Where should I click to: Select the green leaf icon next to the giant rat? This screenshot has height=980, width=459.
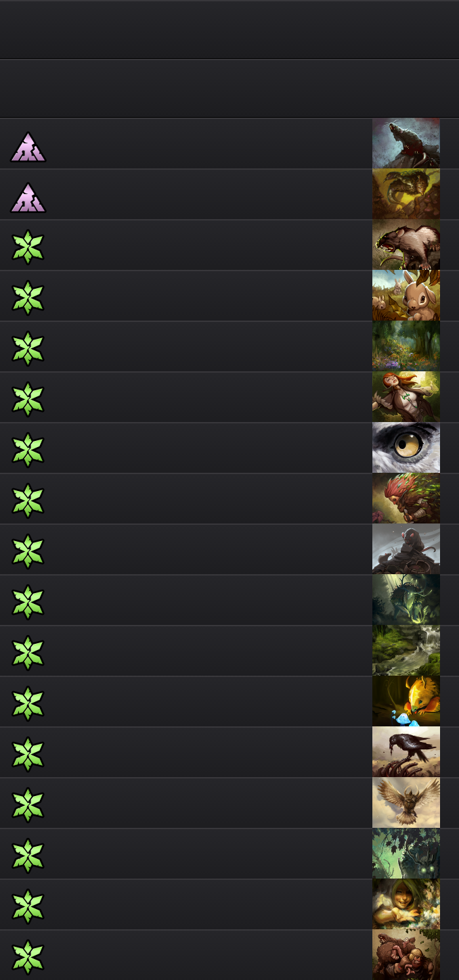(28, 247)
